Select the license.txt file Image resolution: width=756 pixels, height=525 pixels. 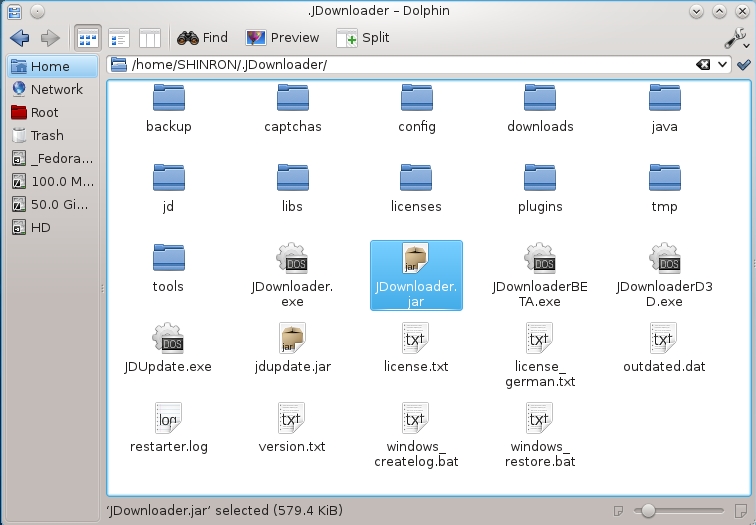coord(416,349)
